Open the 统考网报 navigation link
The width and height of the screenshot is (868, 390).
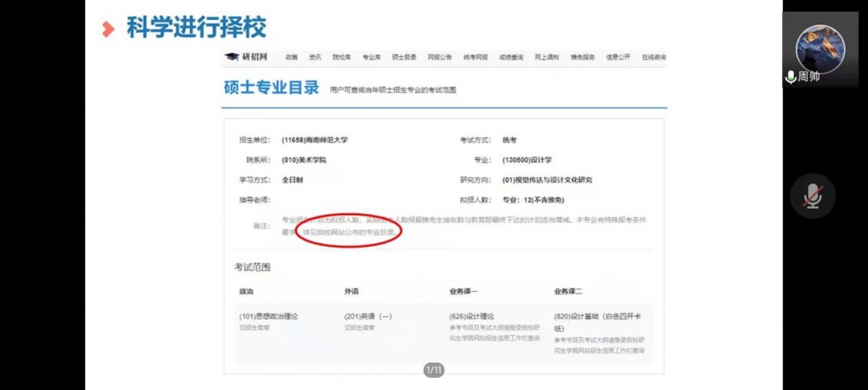[476, 57]
